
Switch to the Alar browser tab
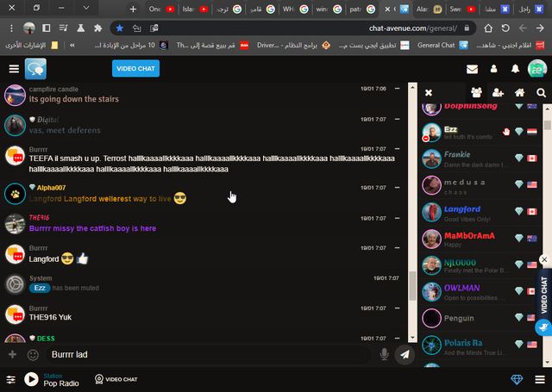pyautogui.click(x=429, y=9)
